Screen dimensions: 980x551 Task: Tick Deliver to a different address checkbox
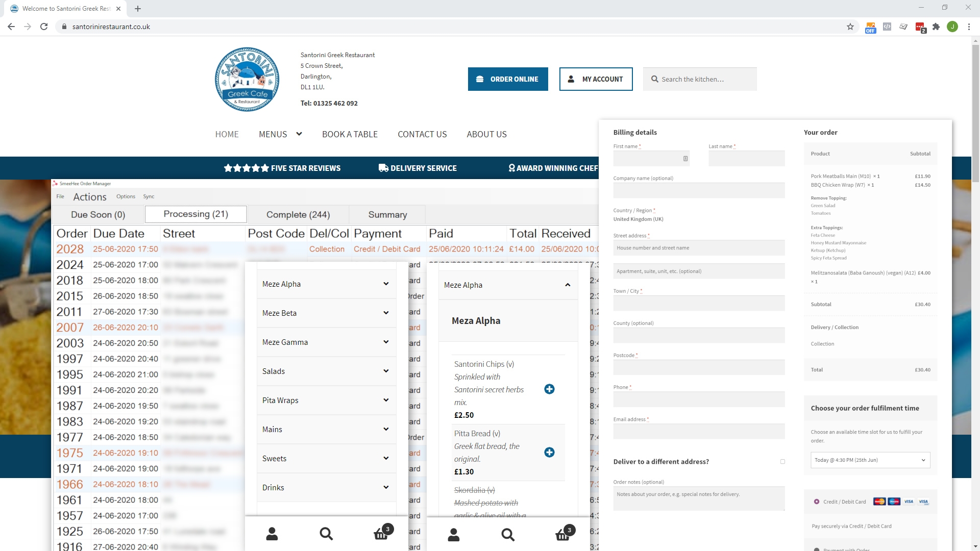tap(782, 462)
